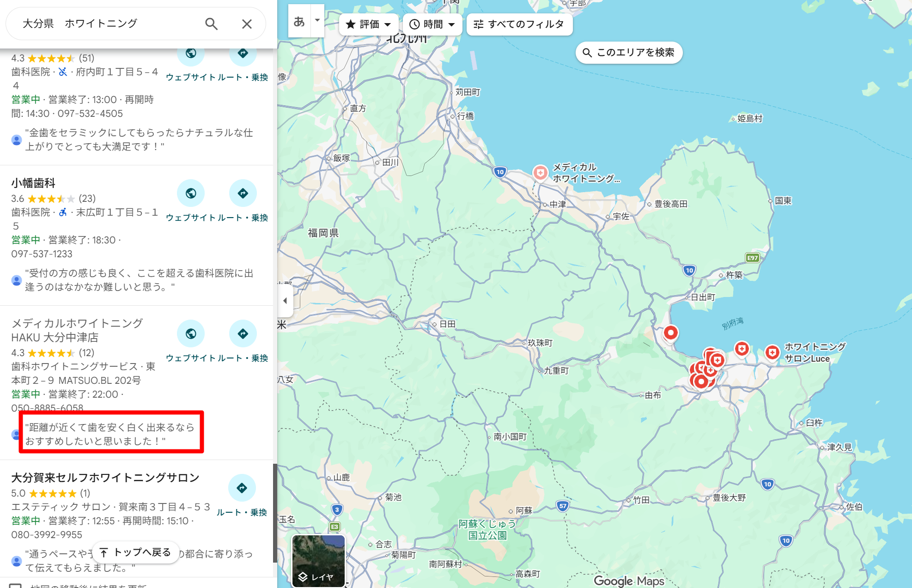Screen dimensions: 912x588
Task: Clear the search with the X icon
Action: tap(247, 24)
